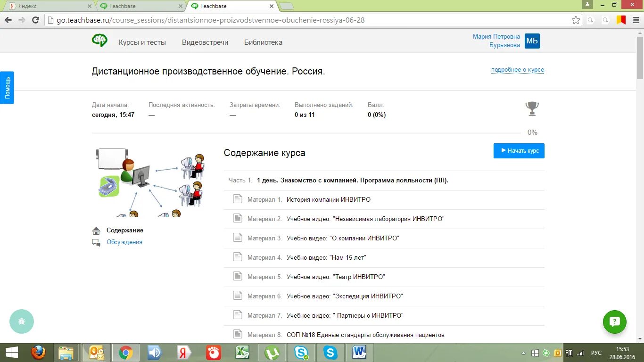Screen dimensions: 644x362
Task: Open File Explorer from the taskbar
Action: coord(66,353)
